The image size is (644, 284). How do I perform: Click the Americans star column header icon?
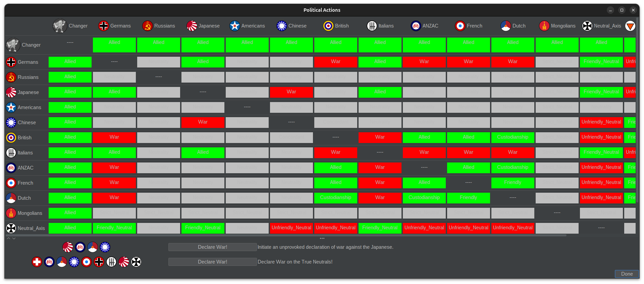pos(235,26)
